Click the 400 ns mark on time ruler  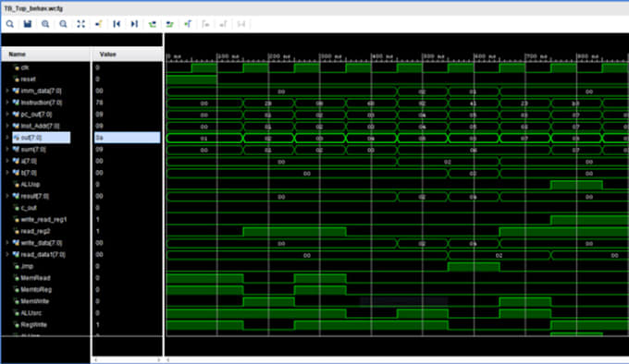382,56
